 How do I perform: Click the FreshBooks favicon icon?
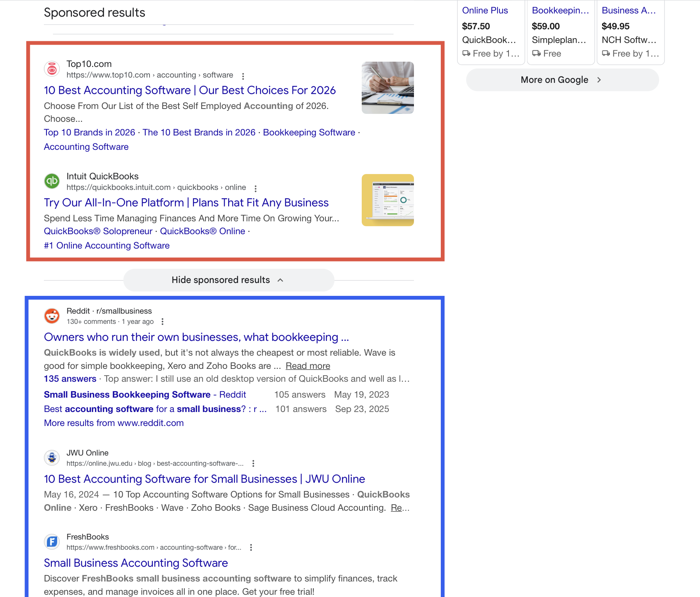coord(52,542)
